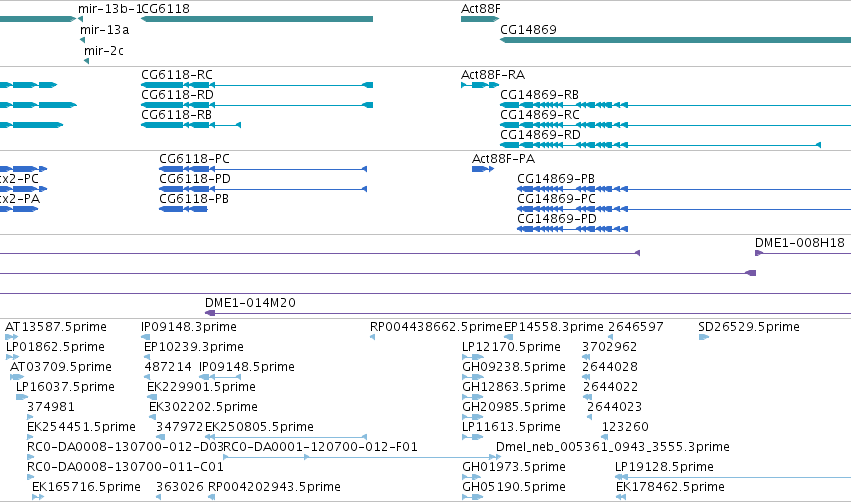Select protein CG6118-PB
This screenshot has width=851, height=502.
tap(183, 209)
